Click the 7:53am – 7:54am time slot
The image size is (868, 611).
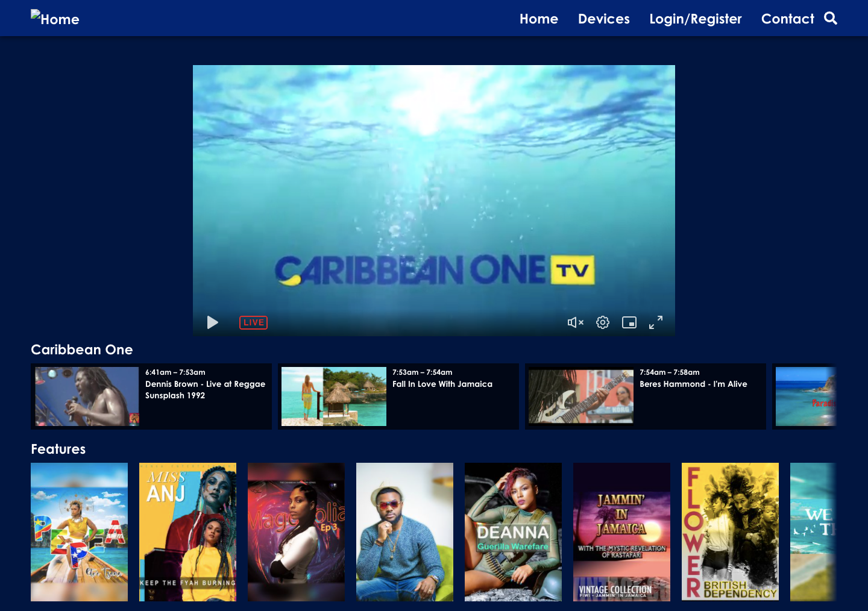(x=423, y=372)
